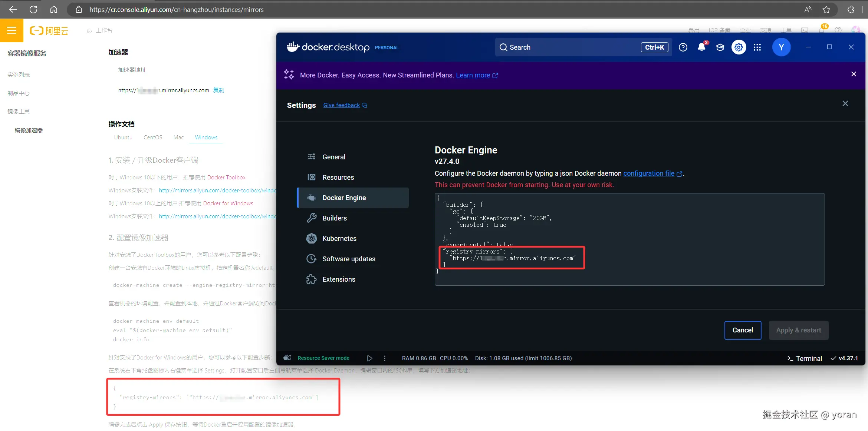Viewport: 868px width, 431px height.
Task: Click the Docker whale status icon
Action: point(287,358)
